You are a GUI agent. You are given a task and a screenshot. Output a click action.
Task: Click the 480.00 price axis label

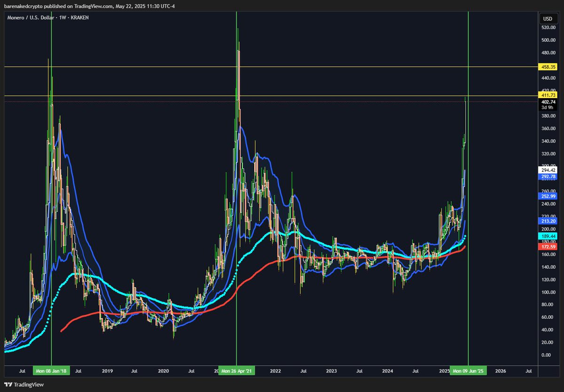tap(548, 53)
